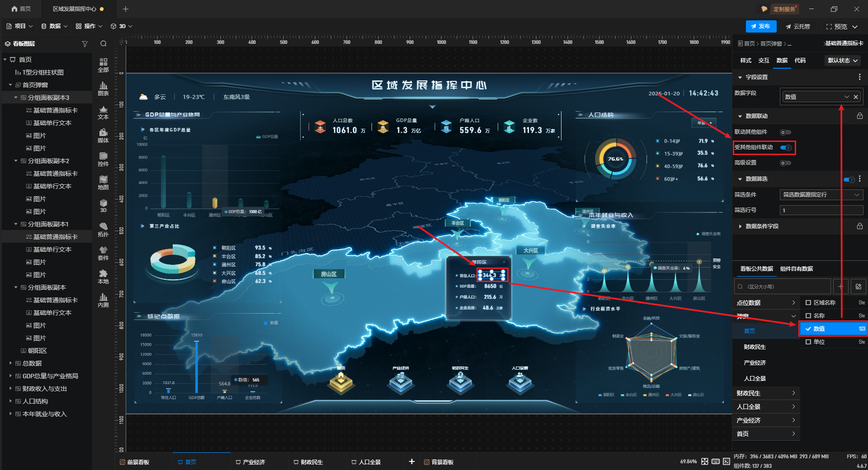Image resolution: width=868 pixels, height=470 pixels.
Task: Check the 区域名称 field checkbox
Action: [x=808, y=303]
